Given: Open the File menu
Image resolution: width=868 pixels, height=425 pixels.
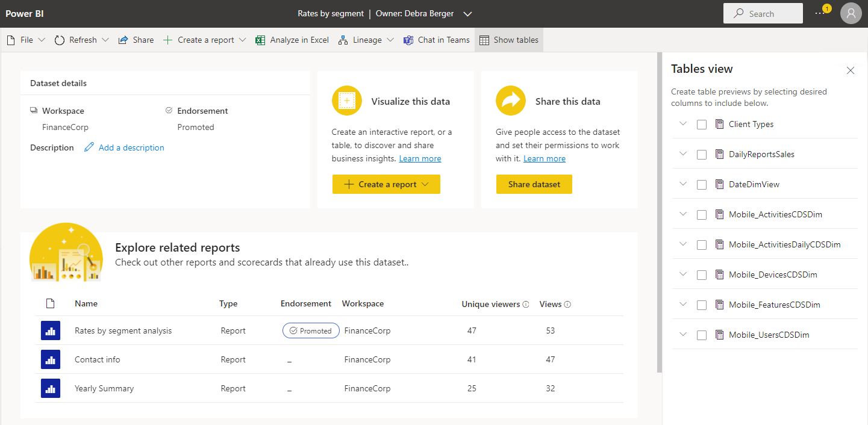Looking at the screenshot, I should 26,40.
